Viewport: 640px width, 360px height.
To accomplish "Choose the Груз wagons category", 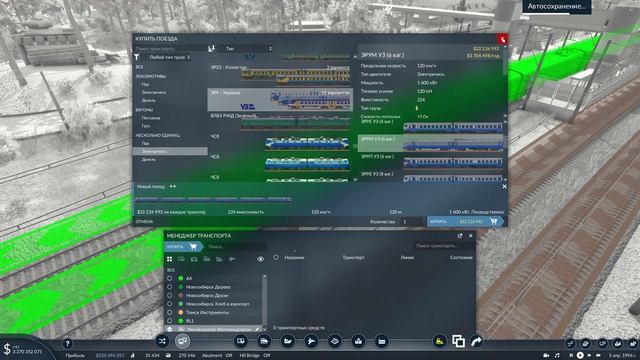I will 146,126.
